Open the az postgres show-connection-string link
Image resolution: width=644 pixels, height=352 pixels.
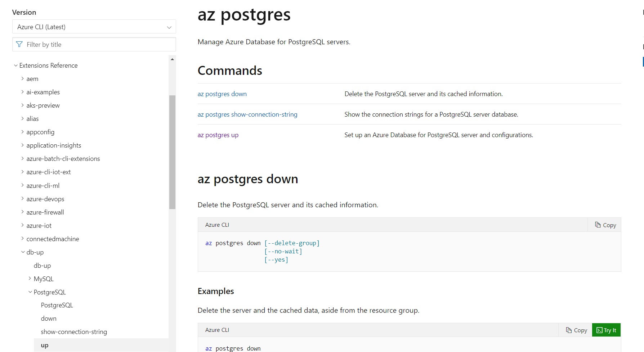pyautogui.click(x=247, y=114)
